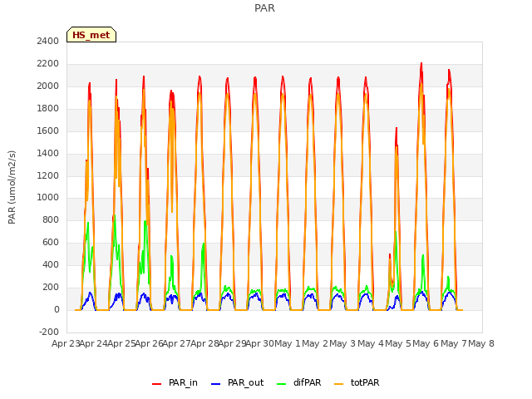This screenshot has width=532, height=399.
Task: Click the May 8 x-axis date label
Action: point(481,343)
